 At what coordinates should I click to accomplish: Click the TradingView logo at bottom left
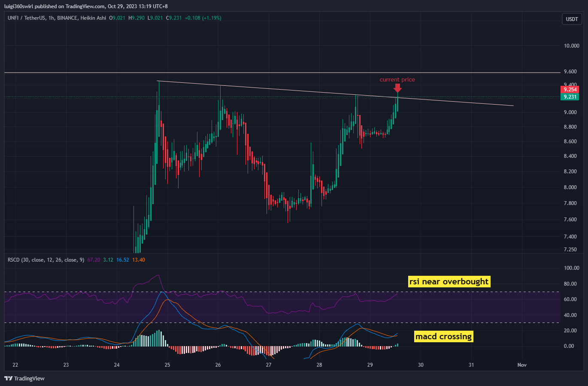[x=24, y=378]
